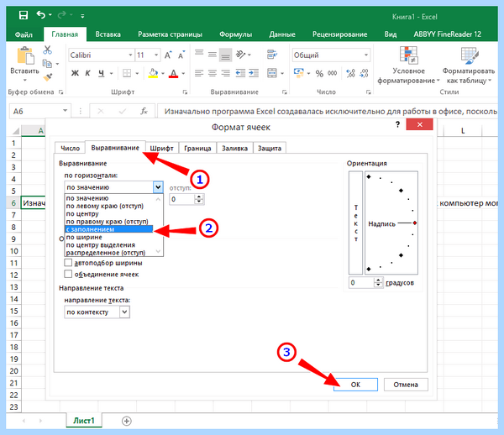
Task: Switch to the Формулы ribbon tab
Action: click(235, 34)
